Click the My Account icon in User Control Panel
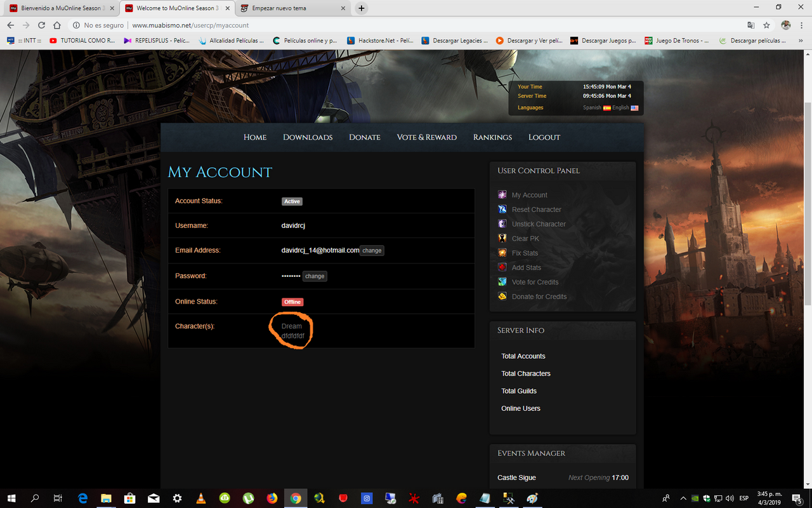Image resolution: width=812 pixels, height=508 pixels. point(502,195)
